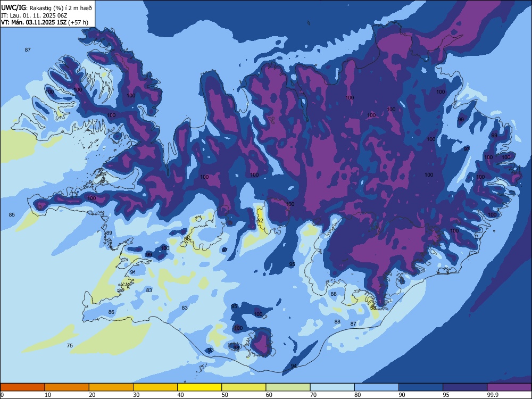
Task: Click the humidity value '52' in the yellow patch
Action: (x=260, y=221)
